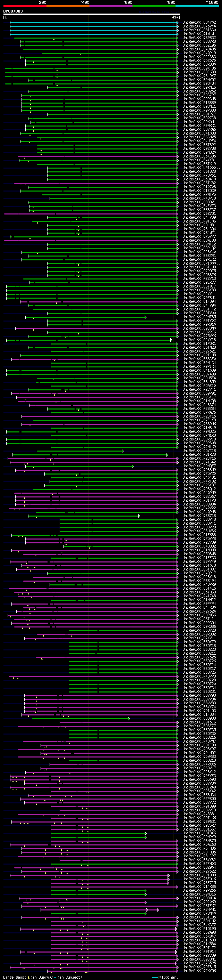This screenshot has width=222, height=980.
Task: Select the UniRef100_A9NQF7 label
Action: (x=199, y=466)
